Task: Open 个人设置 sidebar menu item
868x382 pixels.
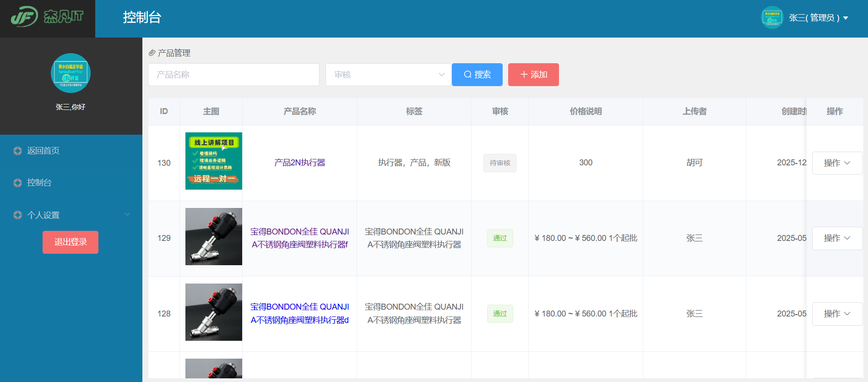Action: pos(71,215)
